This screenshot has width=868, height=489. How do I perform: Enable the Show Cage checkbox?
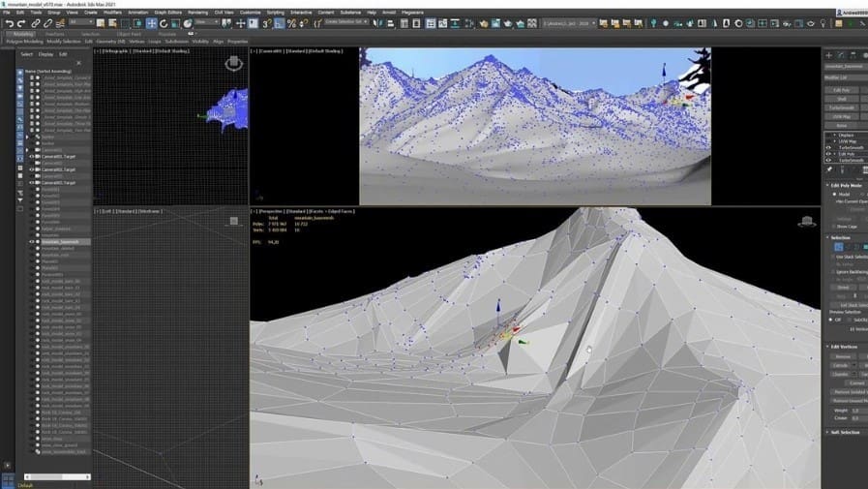pyautogui.click(x=834, y=227)
